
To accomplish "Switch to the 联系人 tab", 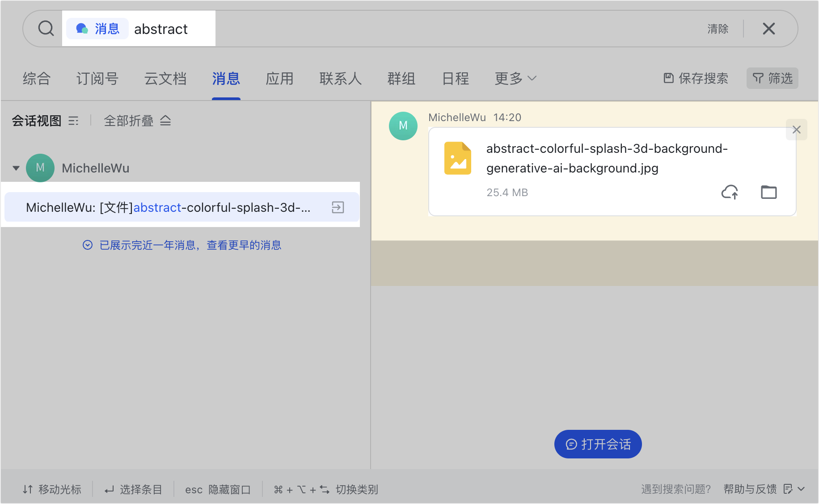I will click(340, 78).
